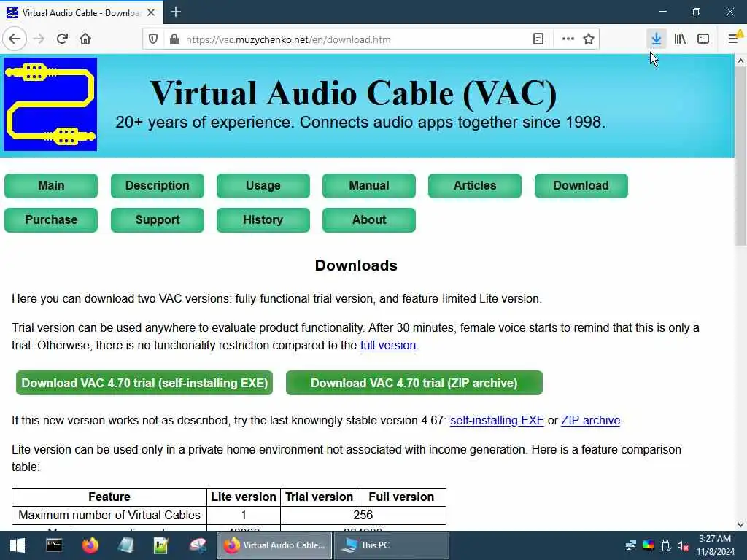
Task: Go to the Support page
Action: point(158,219)
